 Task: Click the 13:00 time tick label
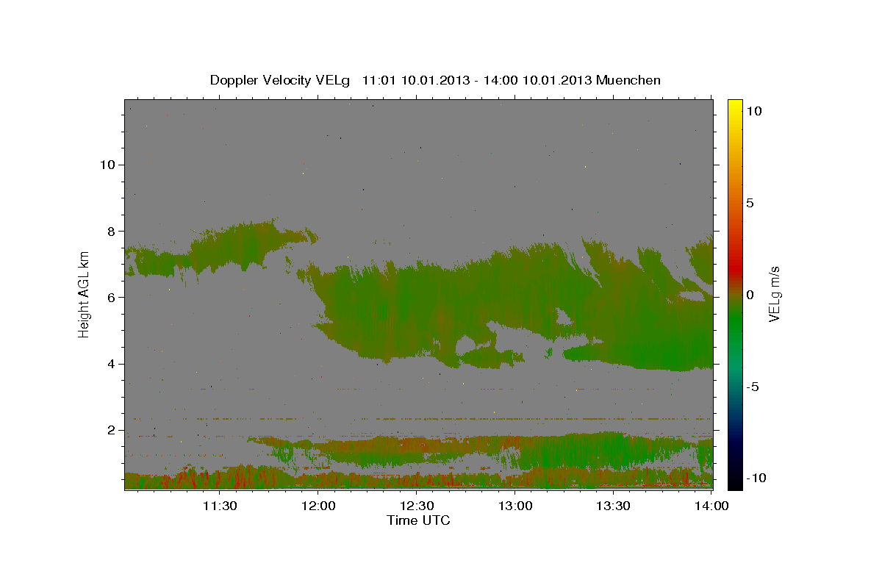point(515,506)
